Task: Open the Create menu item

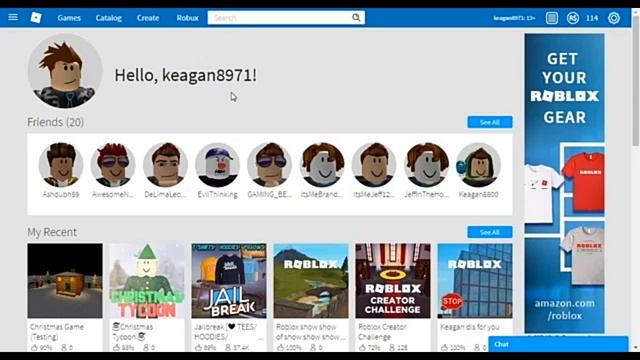Action: tap(148, 18)
